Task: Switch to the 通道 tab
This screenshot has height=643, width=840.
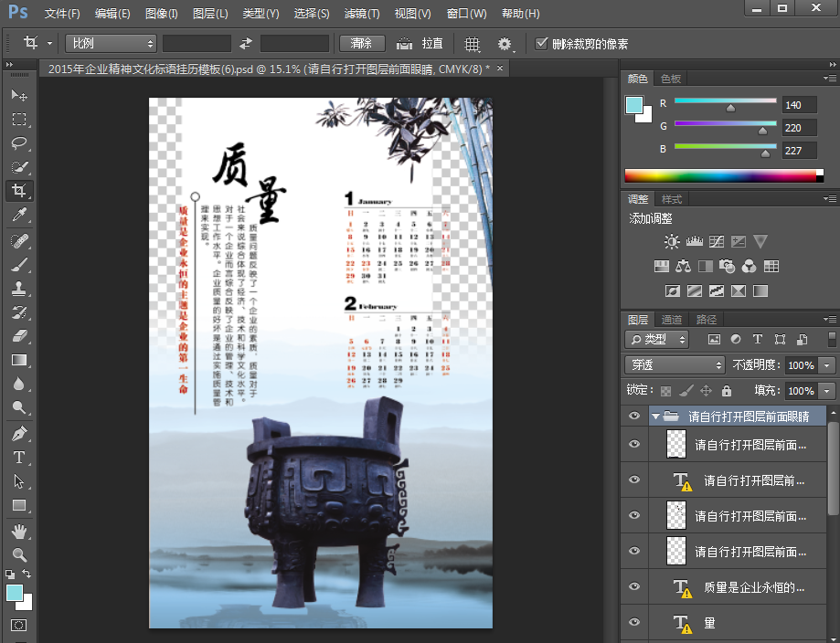Action: [672, 320]
